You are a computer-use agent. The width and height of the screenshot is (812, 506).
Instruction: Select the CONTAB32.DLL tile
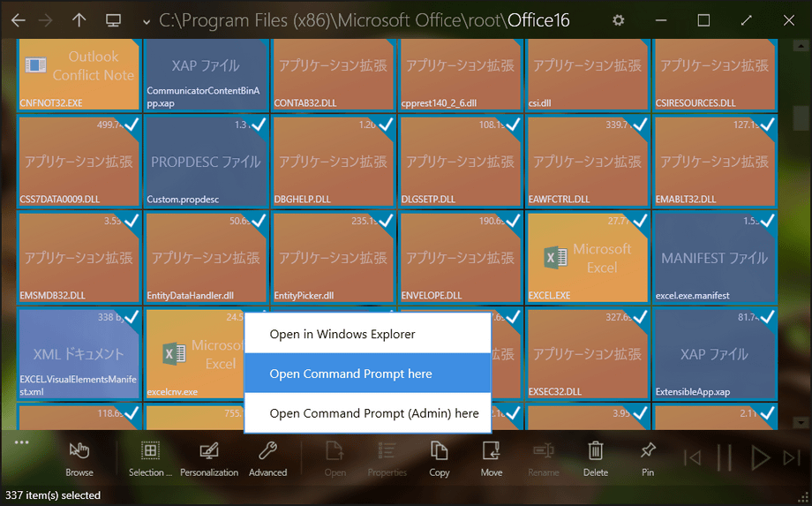coord(333,74)
